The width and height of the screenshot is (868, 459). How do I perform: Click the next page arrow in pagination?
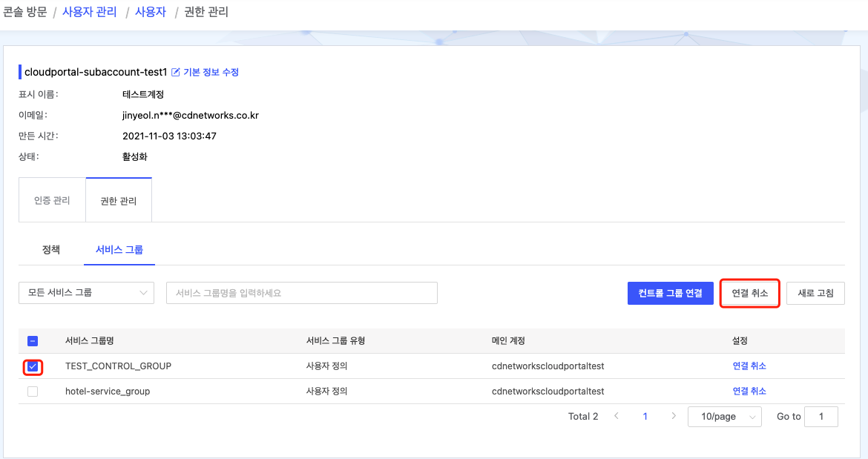click(673, 416)
